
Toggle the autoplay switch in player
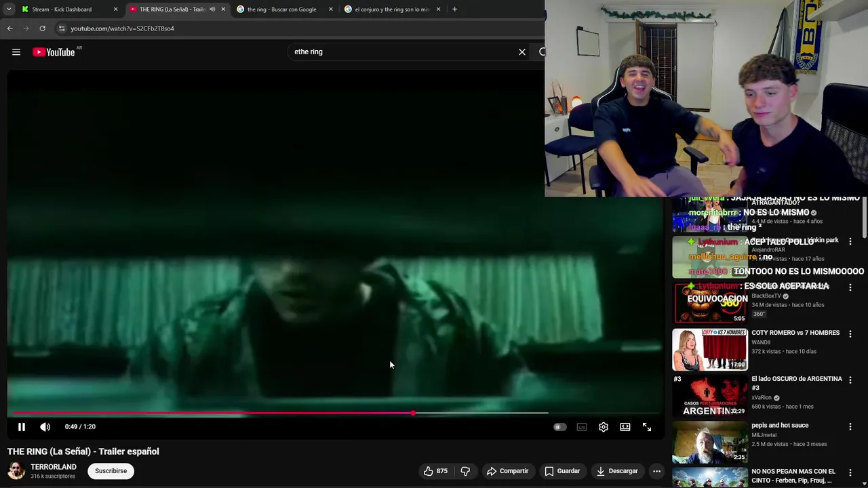[559, 427]
